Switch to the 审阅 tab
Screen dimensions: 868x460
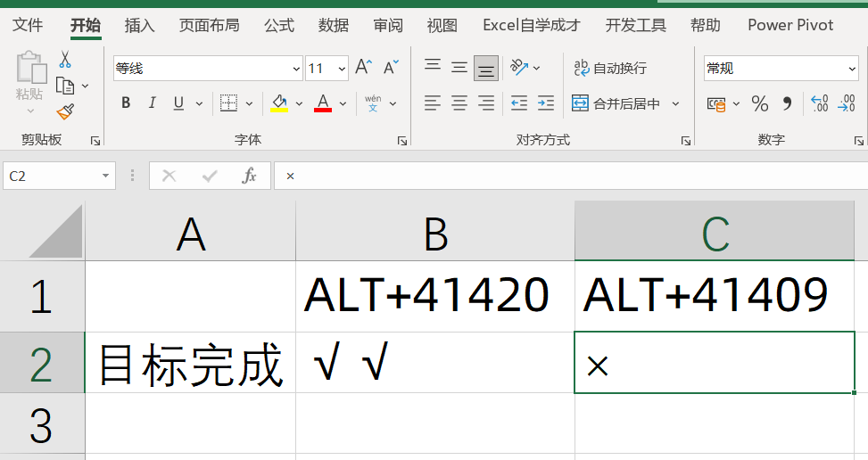tap(387, 25)
